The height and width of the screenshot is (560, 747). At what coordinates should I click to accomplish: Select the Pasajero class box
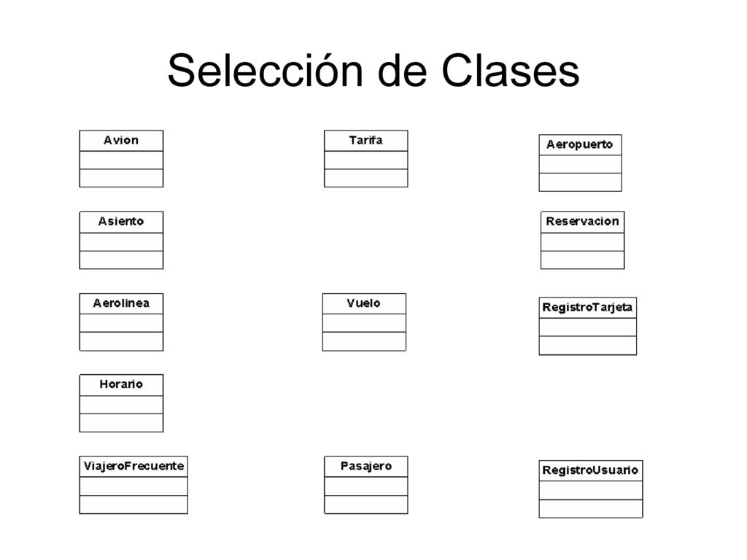pos(366,485)
